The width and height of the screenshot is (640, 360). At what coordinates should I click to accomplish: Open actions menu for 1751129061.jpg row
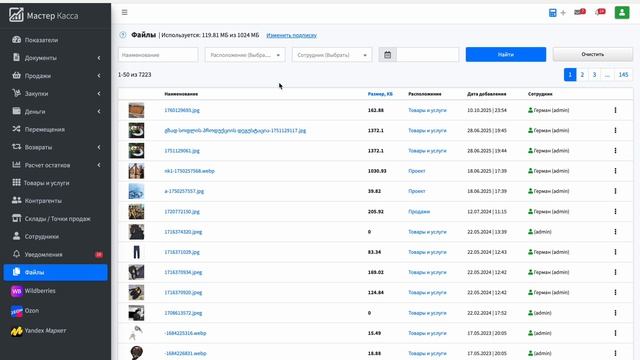tap(615, 151)
